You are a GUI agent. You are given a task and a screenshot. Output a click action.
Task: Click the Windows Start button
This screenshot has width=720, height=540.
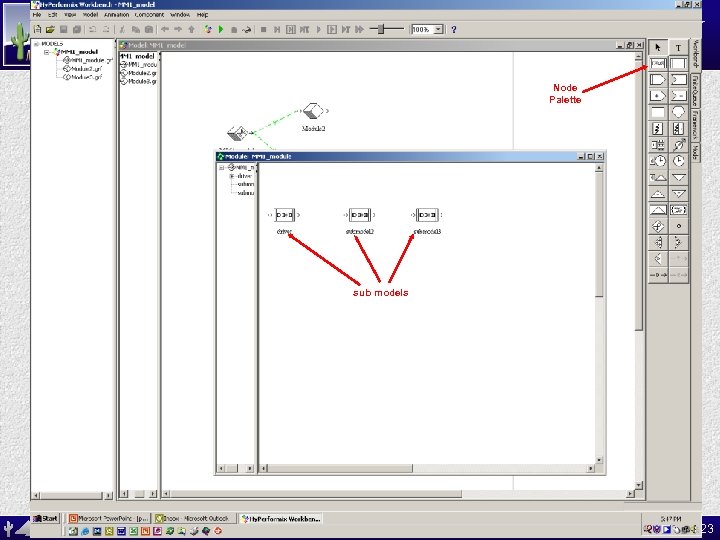pyautogui.click(x=45, y=518)
